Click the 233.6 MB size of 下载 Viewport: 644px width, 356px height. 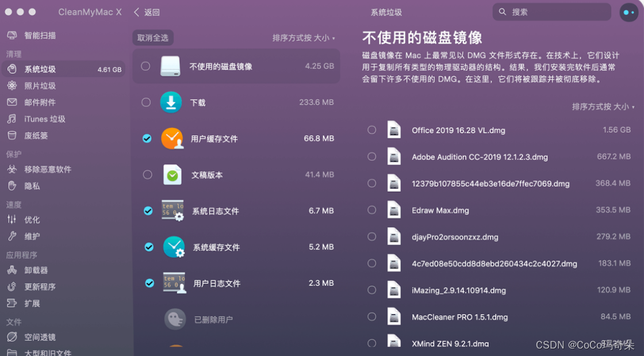click(316, 102)
